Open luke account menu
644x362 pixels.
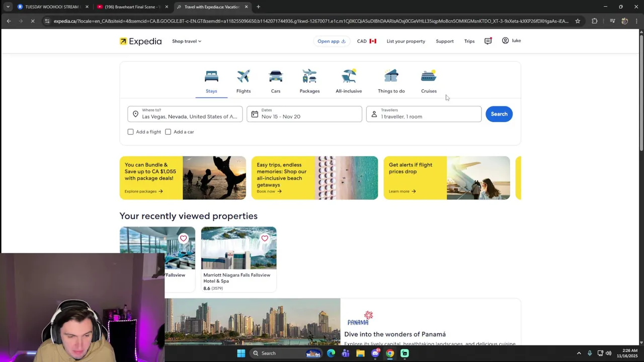(511, 41)
